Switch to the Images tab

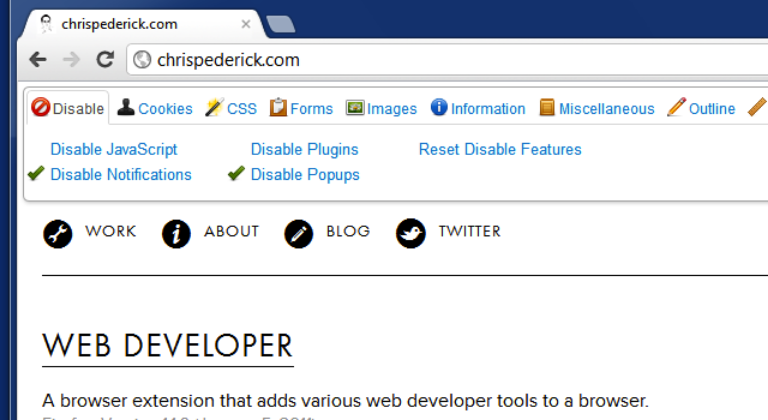coord(381,108)
